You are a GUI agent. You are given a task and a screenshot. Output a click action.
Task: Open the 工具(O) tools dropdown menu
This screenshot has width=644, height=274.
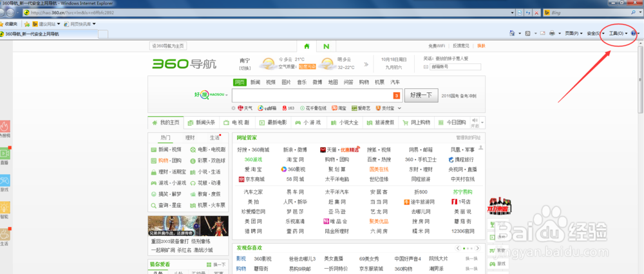(618, 34)
